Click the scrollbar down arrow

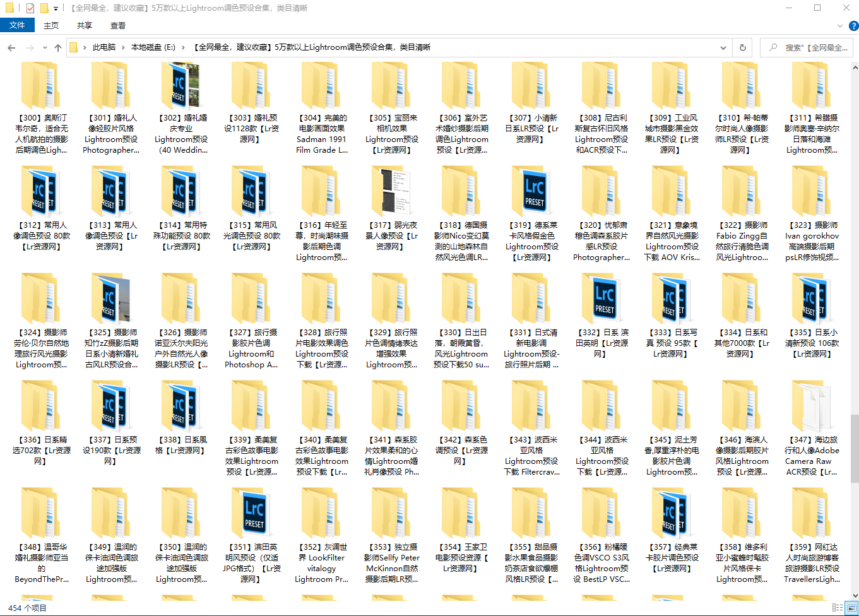854,595
